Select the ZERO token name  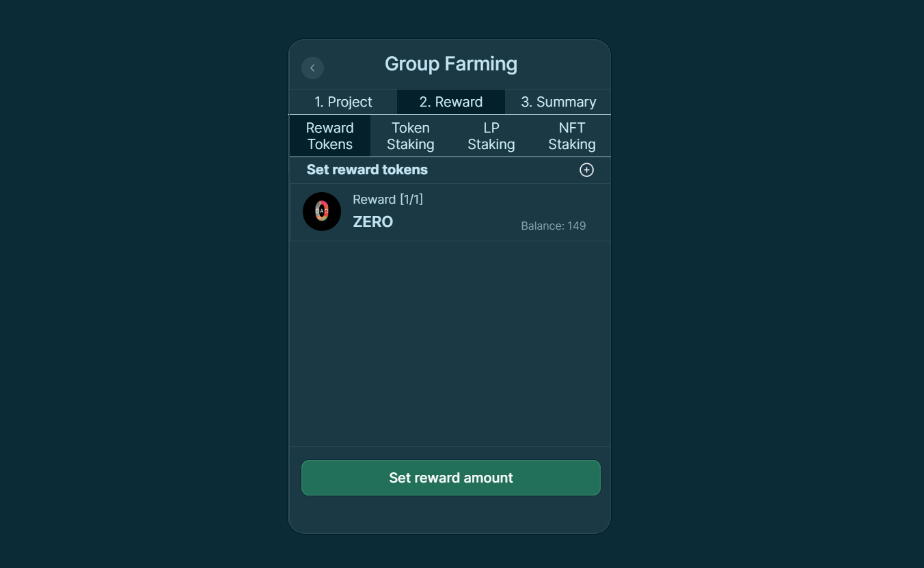coord(373,221)
